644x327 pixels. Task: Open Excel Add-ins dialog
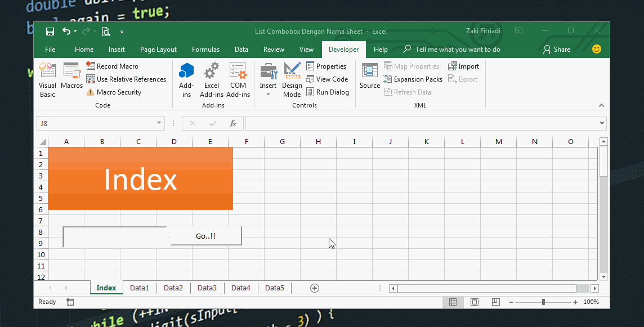click(x=211, y=79)
